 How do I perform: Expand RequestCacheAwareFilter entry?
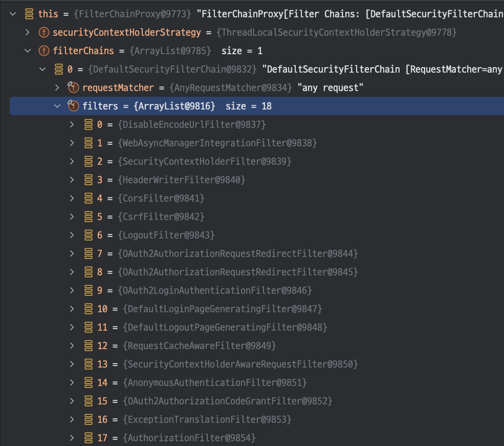(x=72, y=346)
